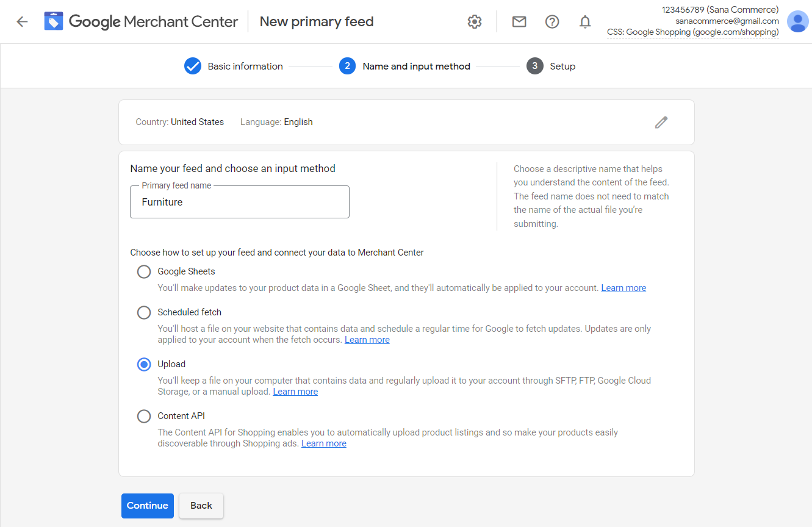Image resolution: width=812 pixels, height=527 pixels.
Task: Go back using the left arrow icon
Action: pos(22,22)
